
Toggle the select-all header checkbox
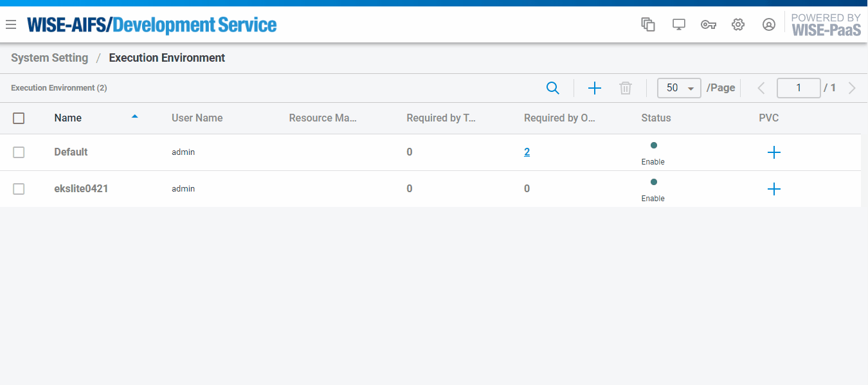click(x=19, y=118)
